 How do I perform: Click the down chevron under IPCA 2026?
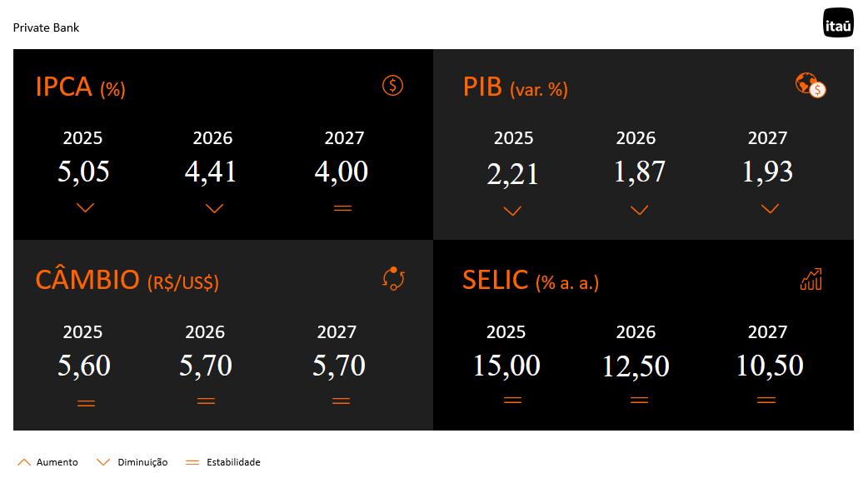(214, 208)
